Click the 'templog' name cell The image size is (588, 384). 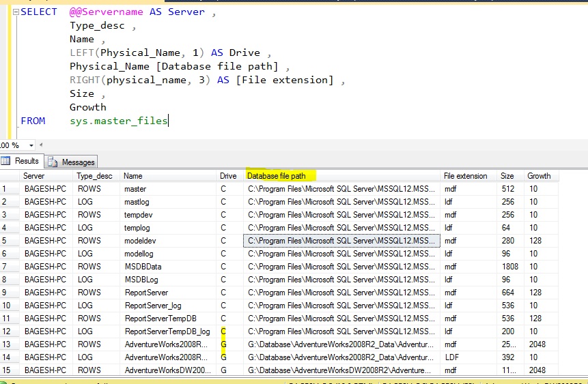tap(168, 228)
